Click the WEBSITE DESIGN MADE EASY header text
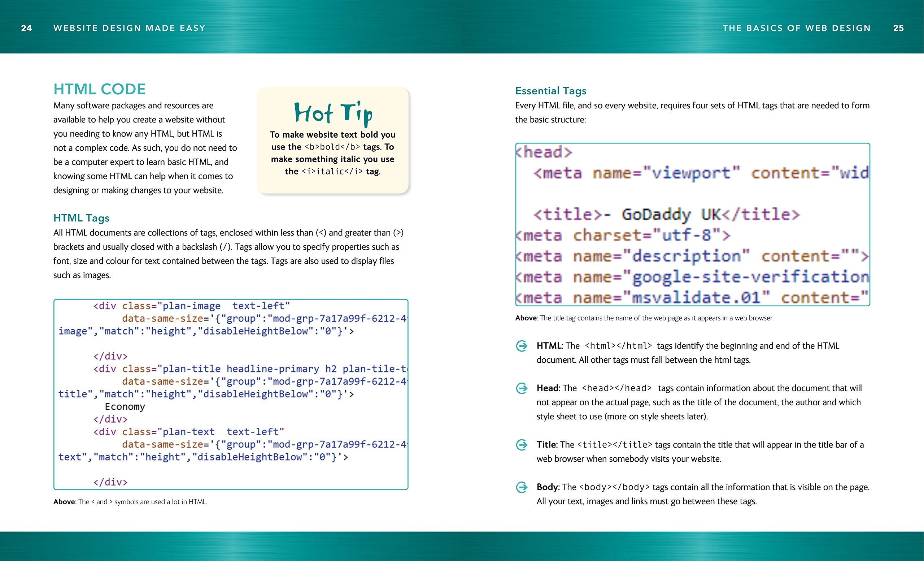 click(129, 28)
